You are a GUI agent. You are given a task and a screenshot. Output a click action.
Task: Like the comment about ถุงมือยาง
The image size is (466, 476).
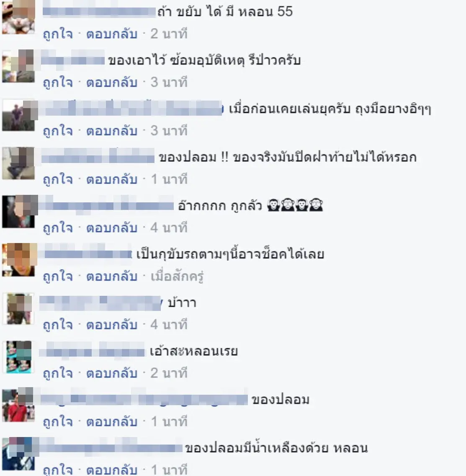point(58,131)
